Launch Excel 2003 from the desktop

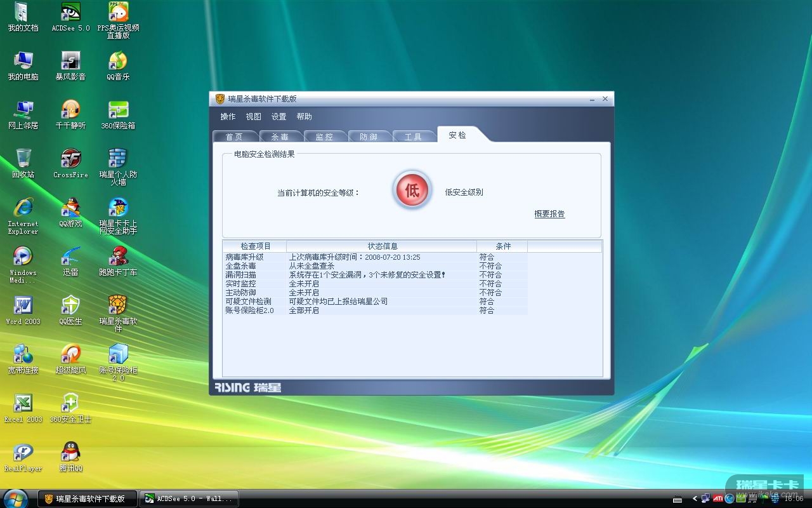pyautogui.click(x=23, y=408)
